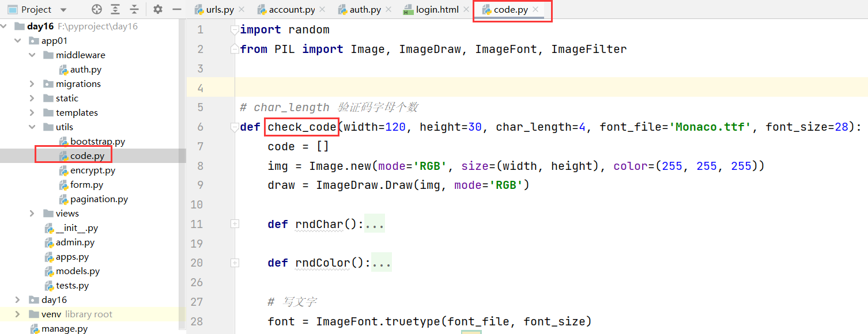Viewport: 868px width, 334px height.
Task: Select pagination.py in the project tree
Action: [99, 199]
